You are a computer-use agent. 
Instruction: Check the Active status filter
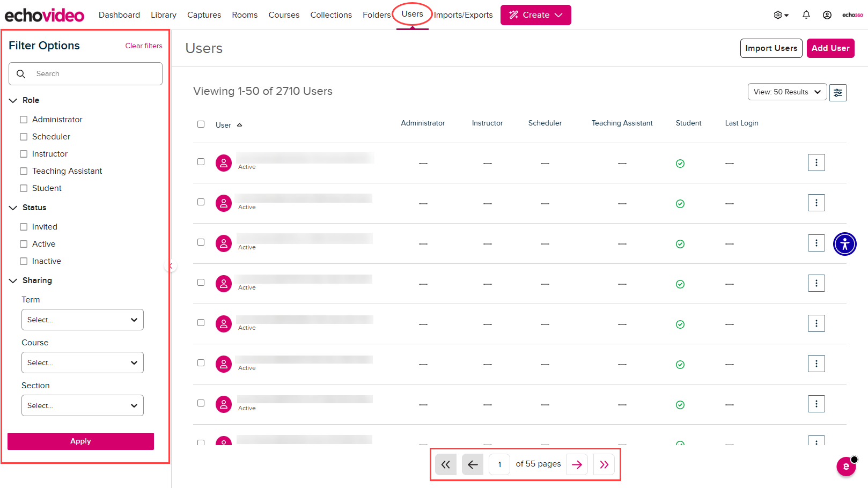coord(24,243)
